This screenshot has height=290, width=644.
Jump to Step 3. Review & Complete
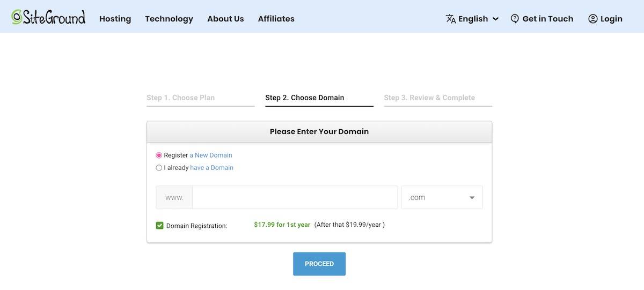[x=429, y=98]
